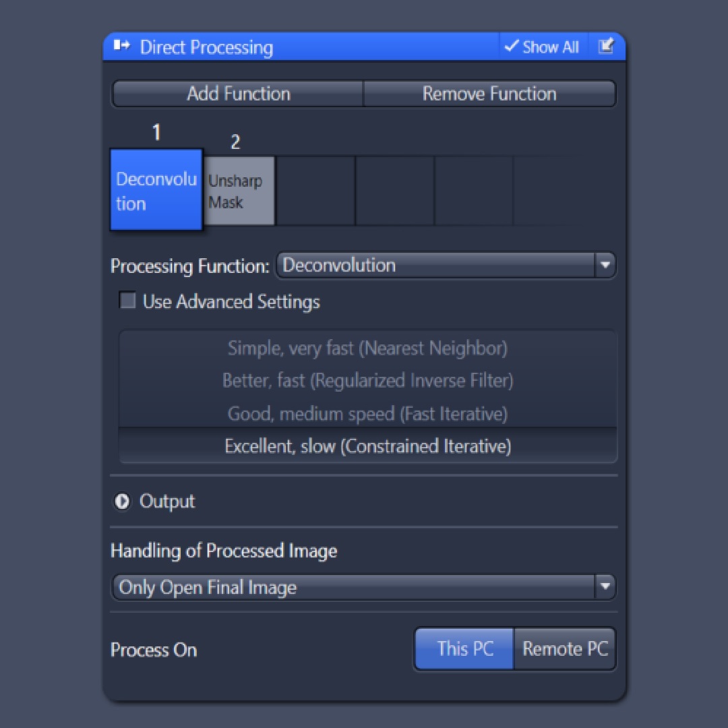This screenshot has width=728, height=728.
Task: Click the Add Function button
Action: point(237,94)
